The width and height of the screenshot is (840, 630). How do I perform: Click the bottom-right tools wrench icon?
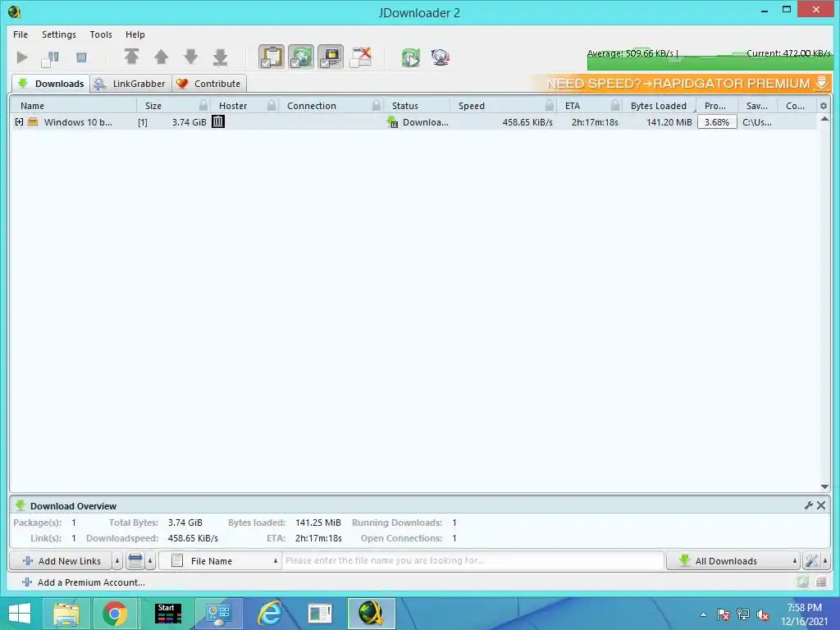(x=811, y=561)
